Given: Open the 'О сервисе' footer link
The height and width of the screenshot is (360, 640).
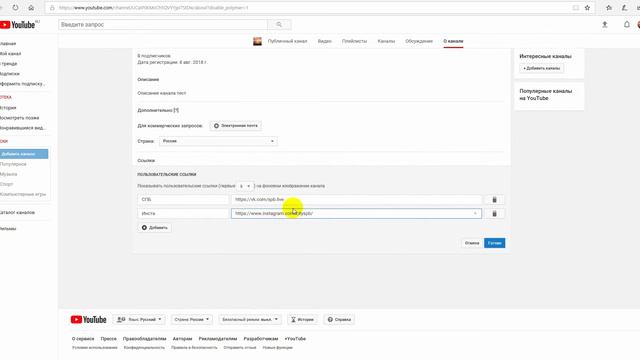Looking at the screenshot, I should pyautogui.click(x=83, y=339).
